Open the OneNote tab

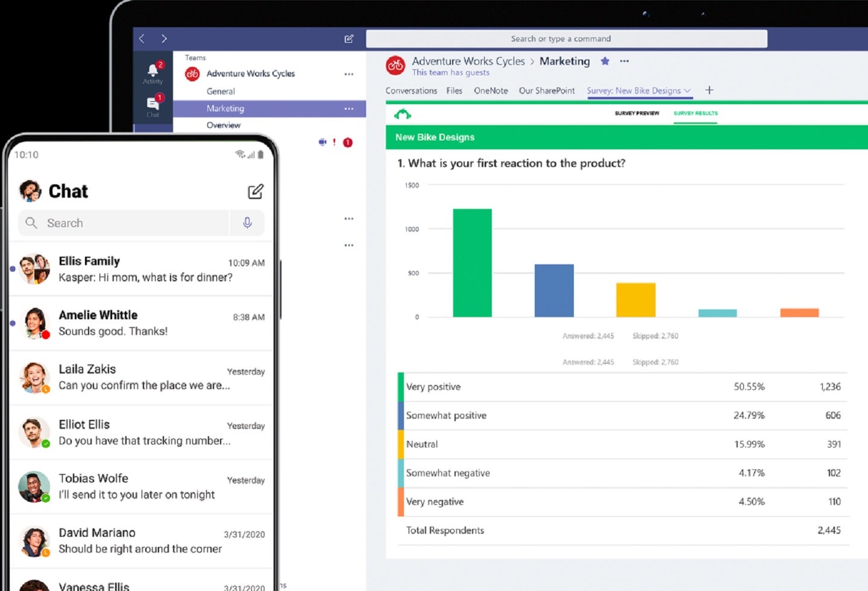coord(491,91)
